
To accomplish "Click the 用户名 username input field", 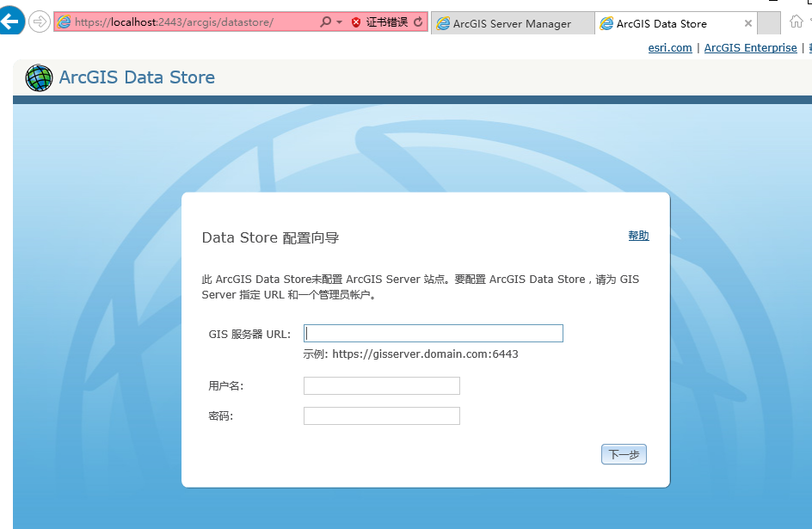I will point(382,385).
